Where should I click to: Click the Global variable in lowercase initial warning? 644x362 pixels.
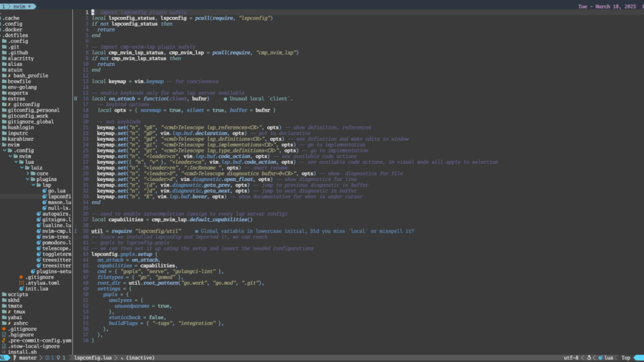[307, 231]
